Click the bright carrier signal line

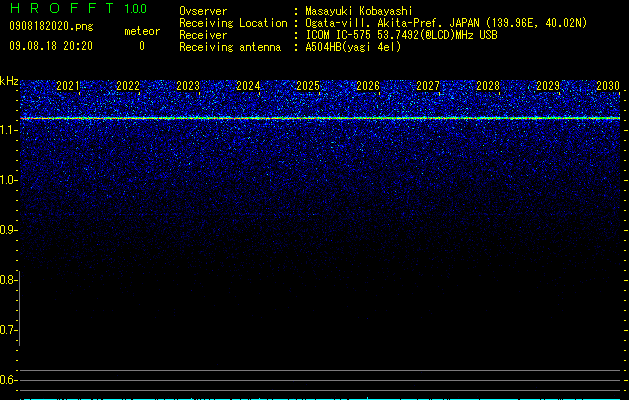pos(320,118)
